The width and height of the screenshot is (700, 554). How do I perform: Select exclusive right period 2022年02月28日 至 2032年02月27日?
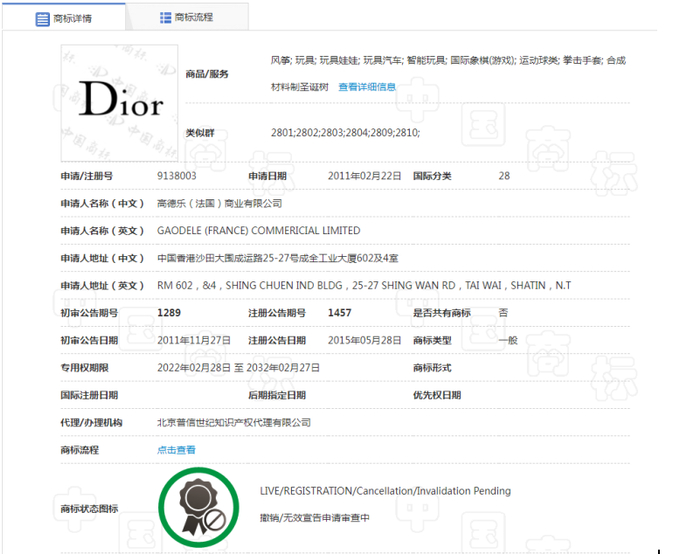238,368
